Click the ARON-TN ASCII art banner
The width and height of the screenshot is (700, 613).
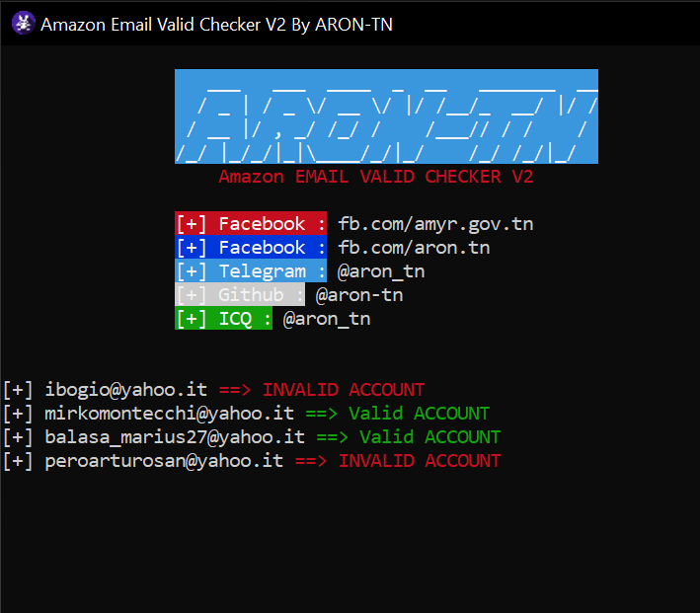point(386,116)
